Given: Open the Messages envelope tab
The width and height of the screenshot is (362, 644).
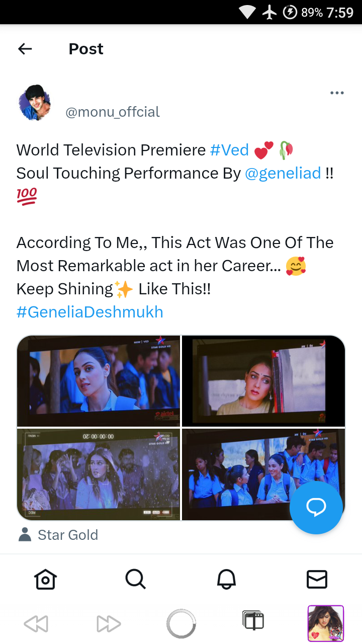Looking at the screenshot, I should [x=317, y=579].
